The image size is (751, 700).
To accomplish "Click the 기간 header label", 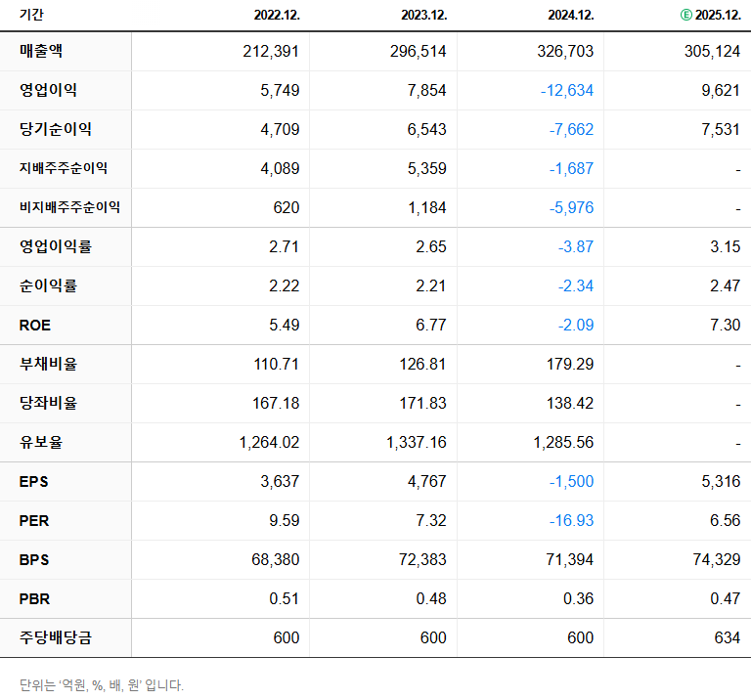I will 31,15.
